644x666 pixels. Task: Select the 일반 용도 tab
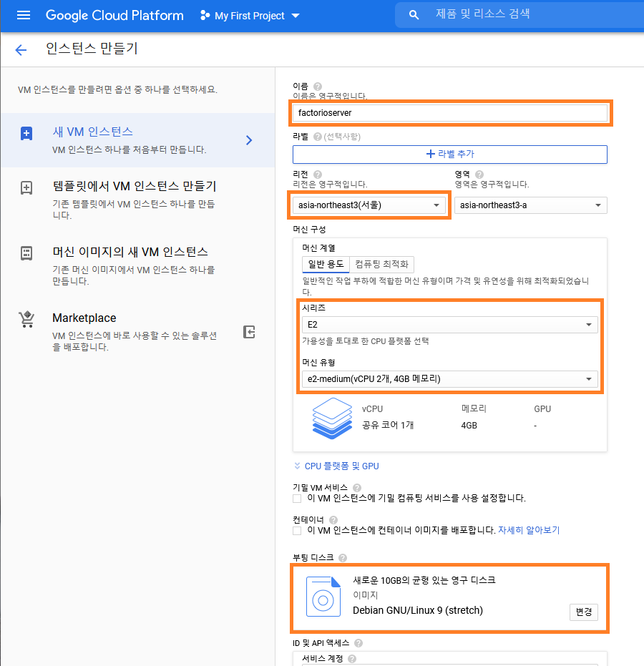pyautogui.click(x=326, y=264)
